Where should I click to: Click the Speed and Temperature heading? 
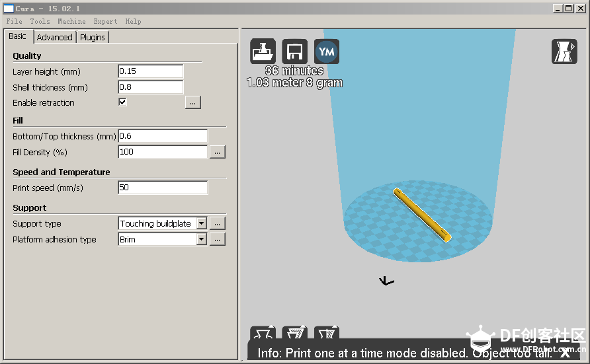pos(62,172)
